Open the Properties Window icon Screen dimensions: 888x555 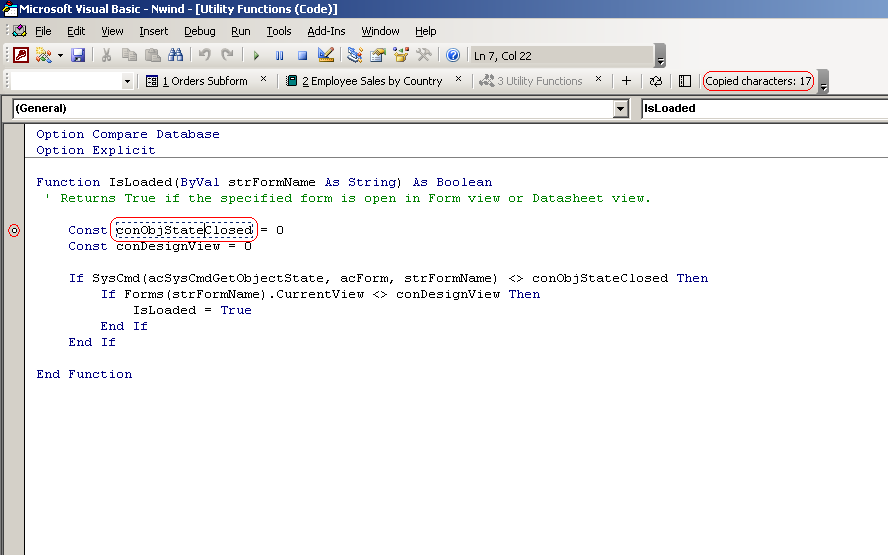point(378,55)
